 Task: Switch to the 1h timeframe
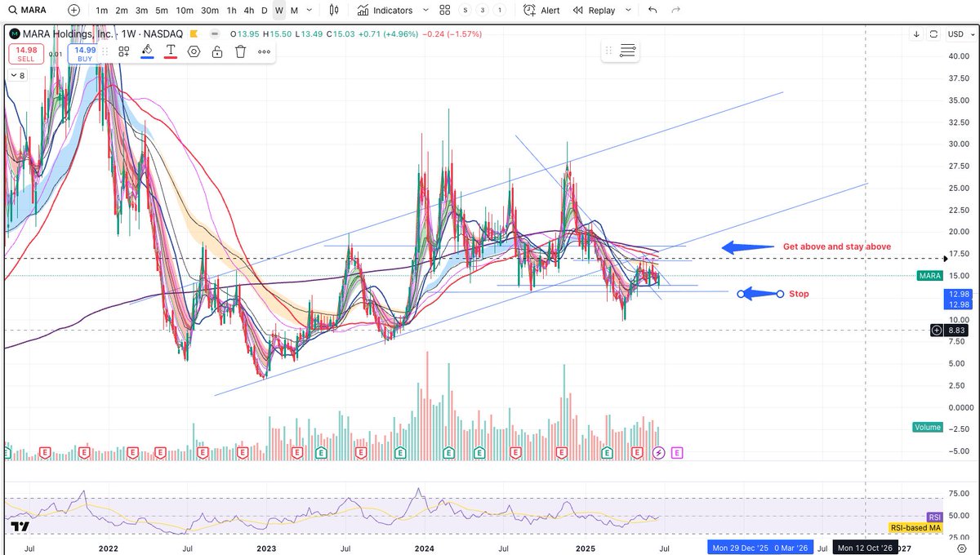click(x=232, y=11)
